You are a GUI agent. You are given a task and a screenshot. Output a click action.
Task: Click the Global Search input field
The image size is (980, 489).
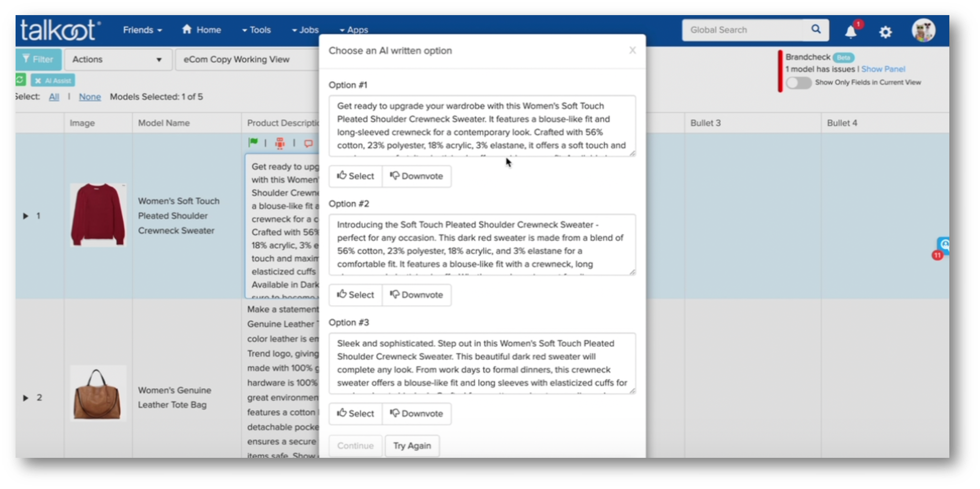pos(747,30)
